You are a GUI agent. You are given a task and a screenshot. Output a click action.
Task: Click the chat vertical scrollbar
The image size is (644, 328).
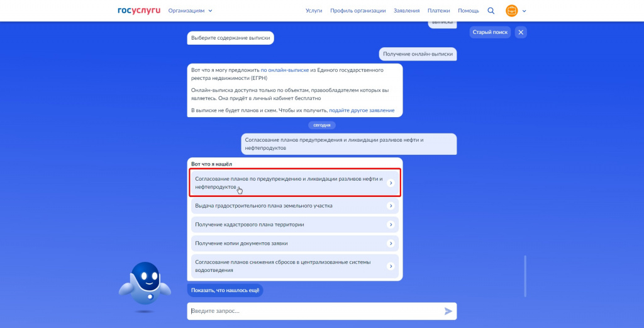pyautogui.click(x=525, y=276)
